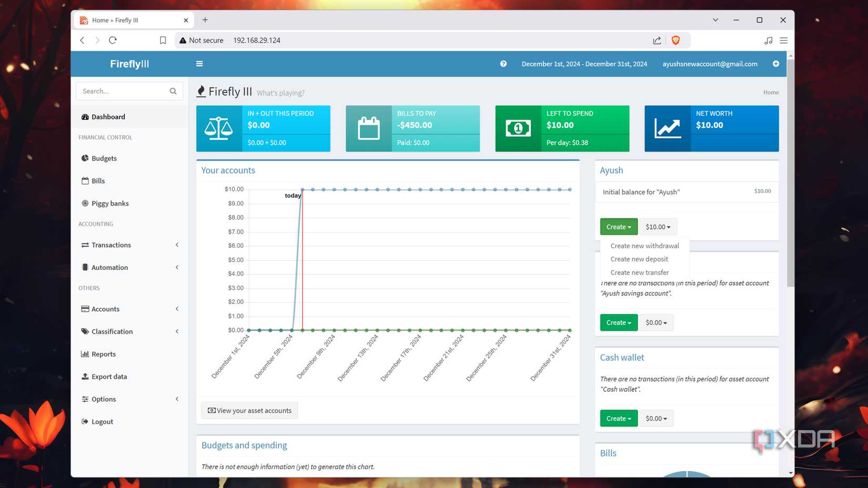Click the hamburger menu icon beside Firefly III

click(199, 64)
